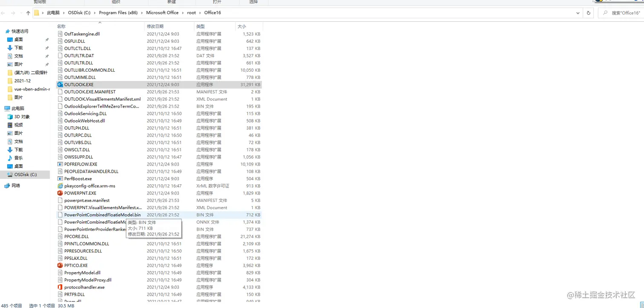Open 文档 under Quick Access
Image resolution: width=644 pixels, height=308 pixels.
tap(18, 56)
